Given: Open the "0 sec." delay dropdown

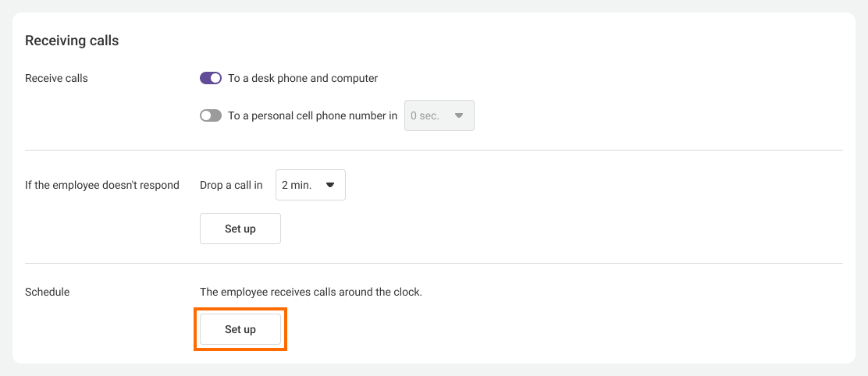Looking at the screenshot, I should pos(439,115).
